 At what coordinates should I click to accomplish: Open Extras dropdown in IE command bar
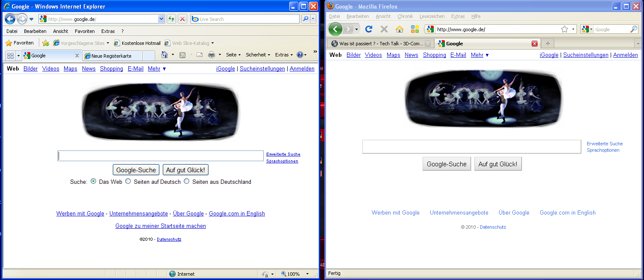tap(284, 55)
